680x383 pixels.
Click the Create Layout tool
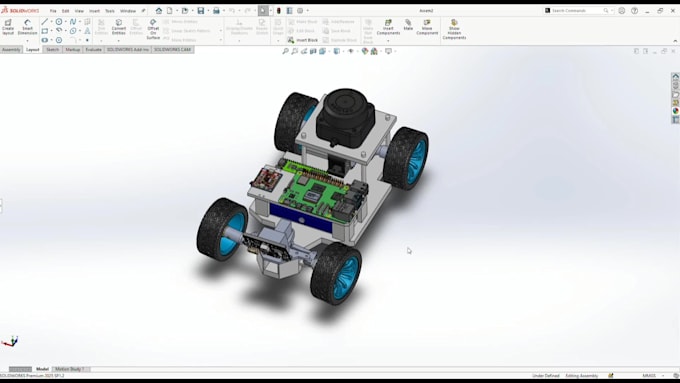(x=8, y=26)
